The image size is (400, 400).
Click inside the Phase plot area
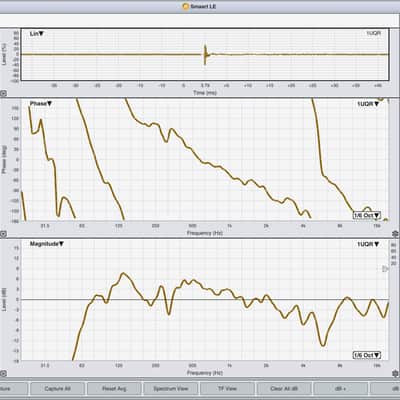(x=205, y=159)
